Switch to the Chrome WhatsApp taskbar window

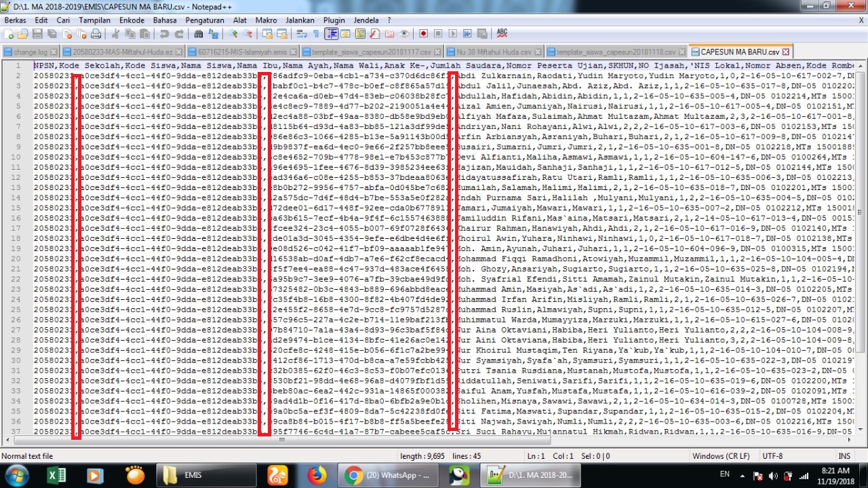click(389, 475)
